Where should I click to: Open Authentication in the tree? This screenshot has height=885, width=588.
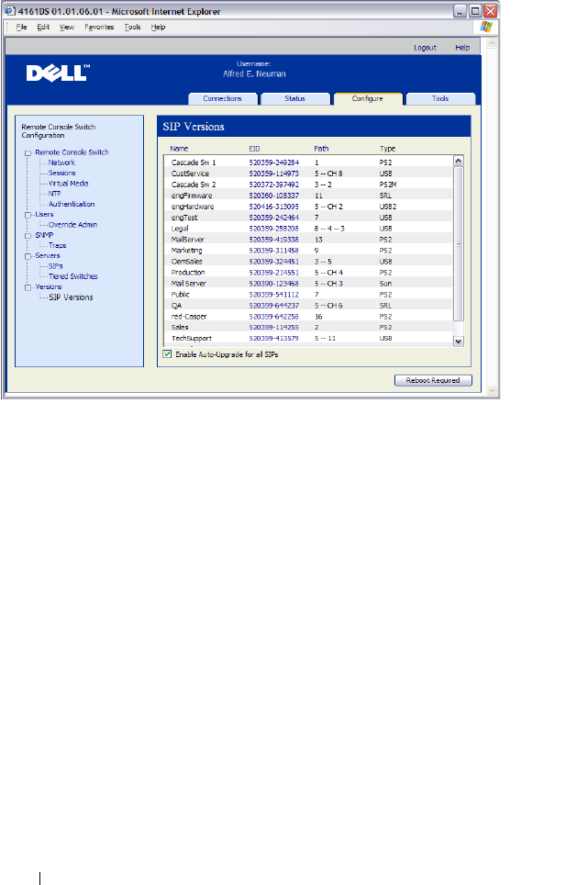coord(72,204)
